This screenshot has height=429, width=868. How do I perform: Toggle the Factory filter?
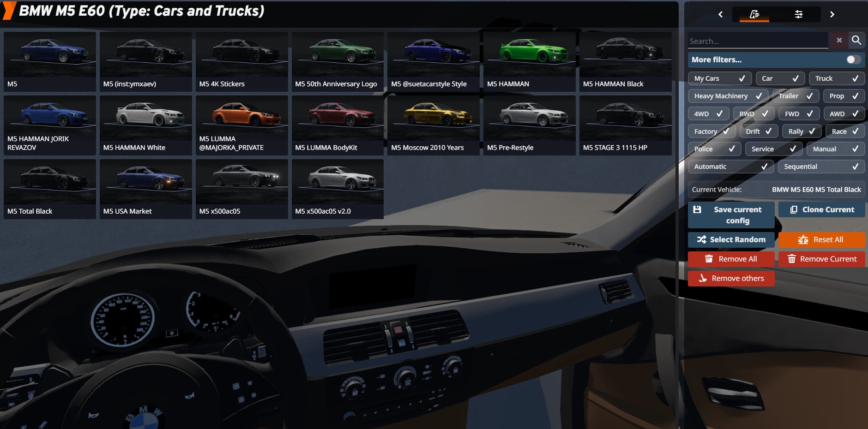711,131
